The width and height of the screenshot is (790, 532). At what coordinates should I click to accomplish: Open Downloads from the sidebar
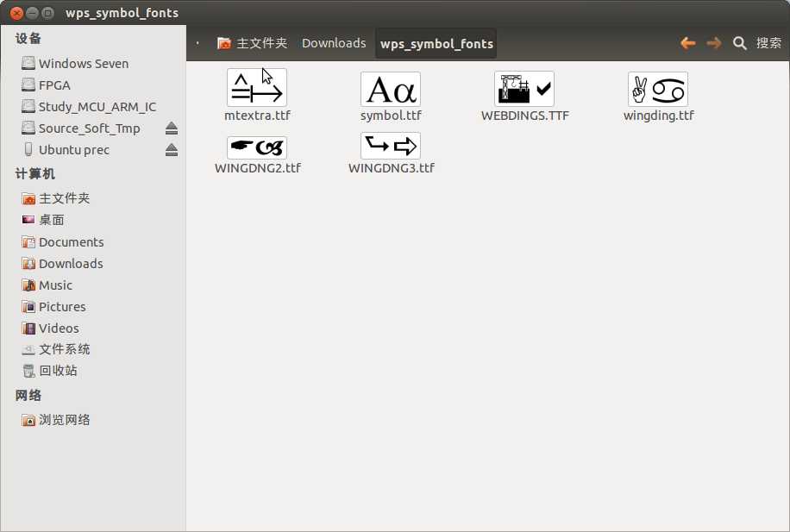pos(71,264)
